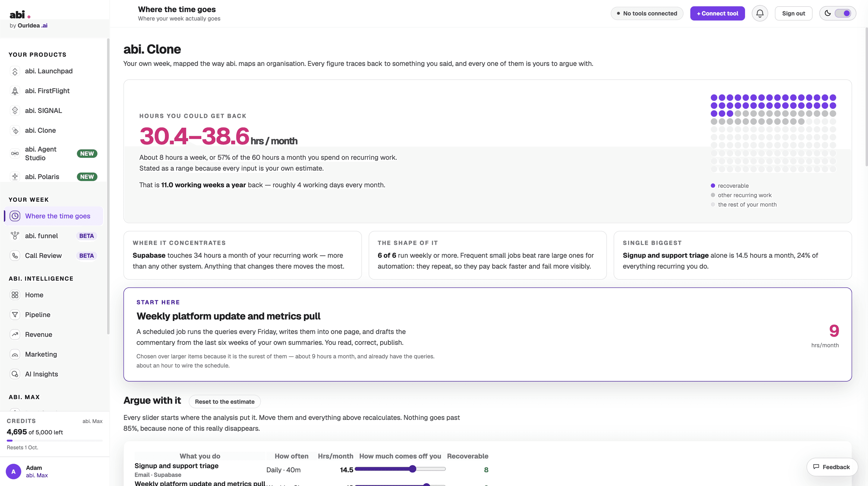Open abi. funnel icon

[x=15, y=236]
